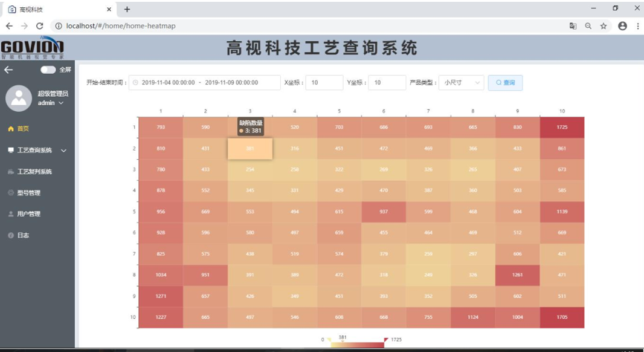The width and height of the screenshot is (644, 352).
Task: Open the browser three-dot menu
Action: [x=638, y=26]
